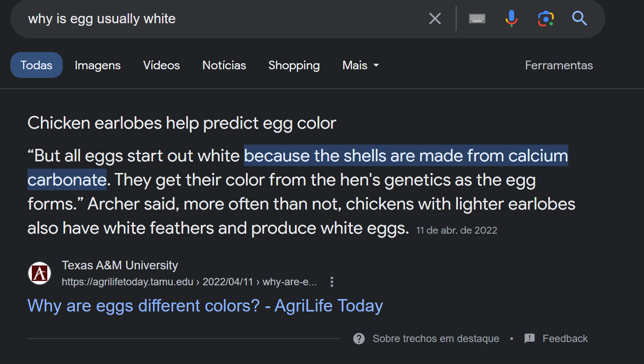
Task: Open three-dot options for Texas A&M result
Action: (331, 282)
